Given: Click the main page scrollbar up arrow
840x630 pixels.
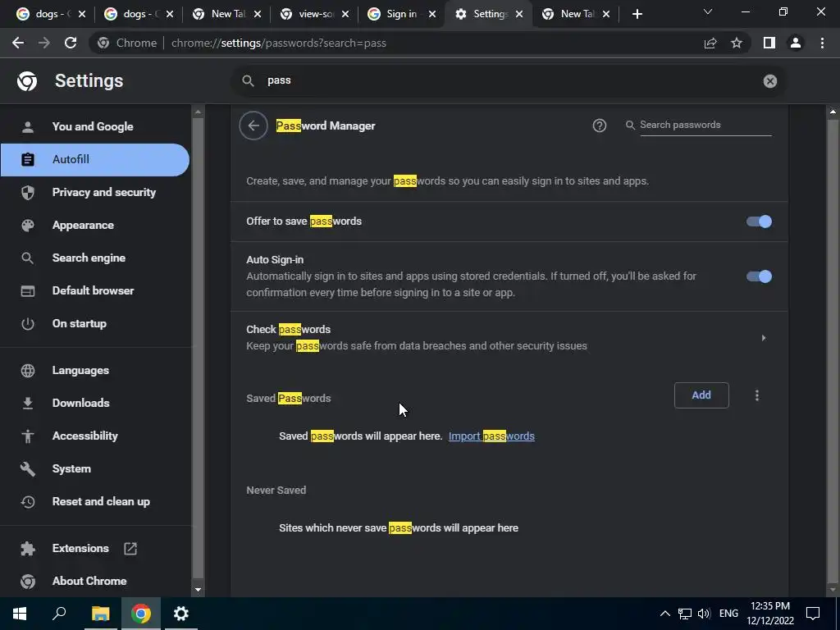Looking at the screenshot, I should (833, 112).
